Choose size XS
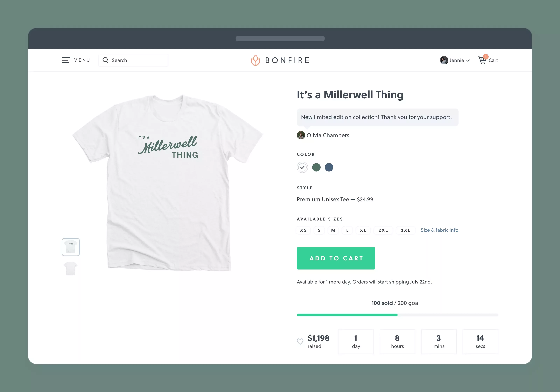The height and width of the screenshot is (392, 560). [x=303, y=230]
